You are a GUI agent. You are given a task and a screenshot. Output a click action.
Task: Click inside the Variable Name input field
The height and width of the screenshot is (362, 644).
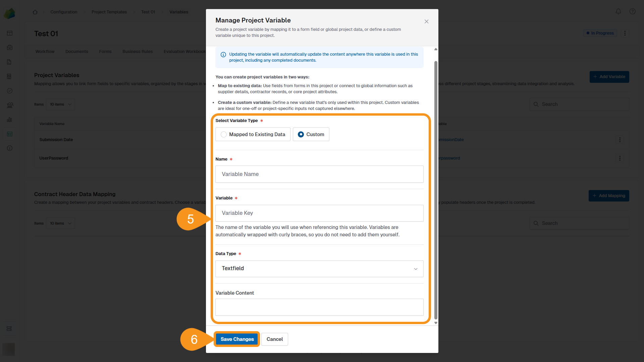point(319,174)
